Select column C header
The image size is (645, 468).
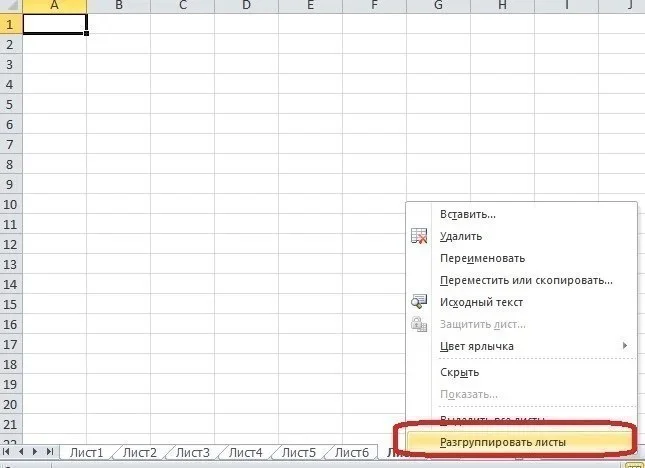(182, 7)
